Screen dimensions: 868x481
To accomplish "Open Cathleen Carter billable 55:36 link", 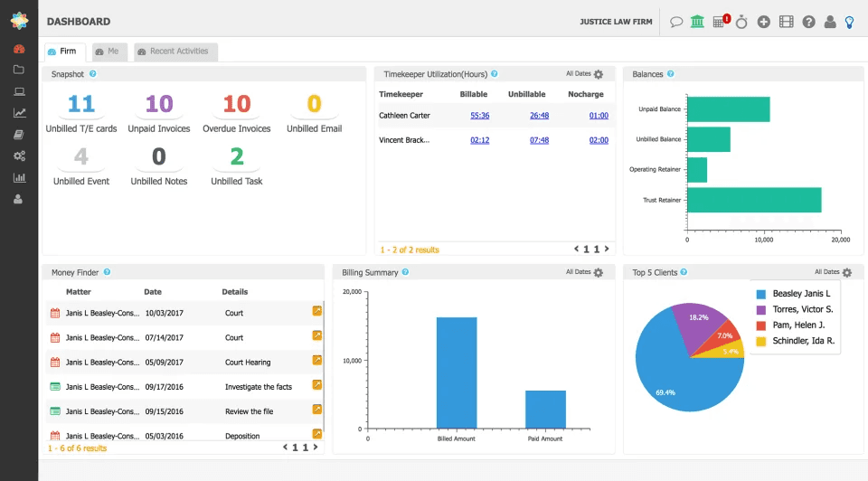I will tap(480, 116).
